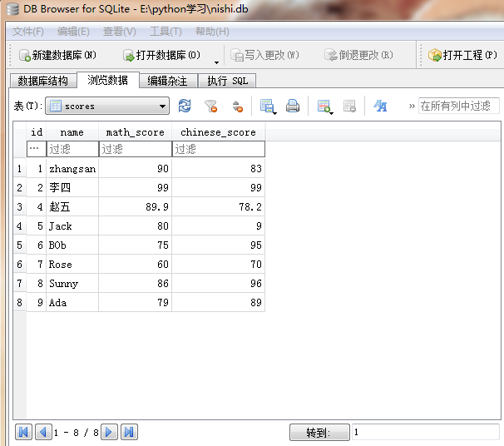This screenshot has width=504, height=446.
Task: Select the cell 'Rose'
Action: [x=72, y=265]
